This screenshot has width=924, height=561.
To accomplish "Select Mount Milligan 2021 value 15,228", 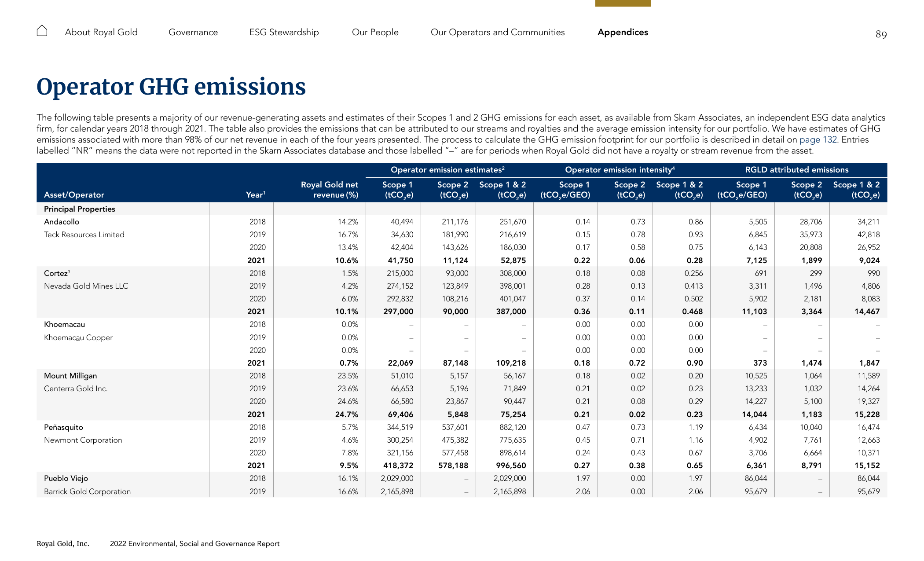I will 867,414.
